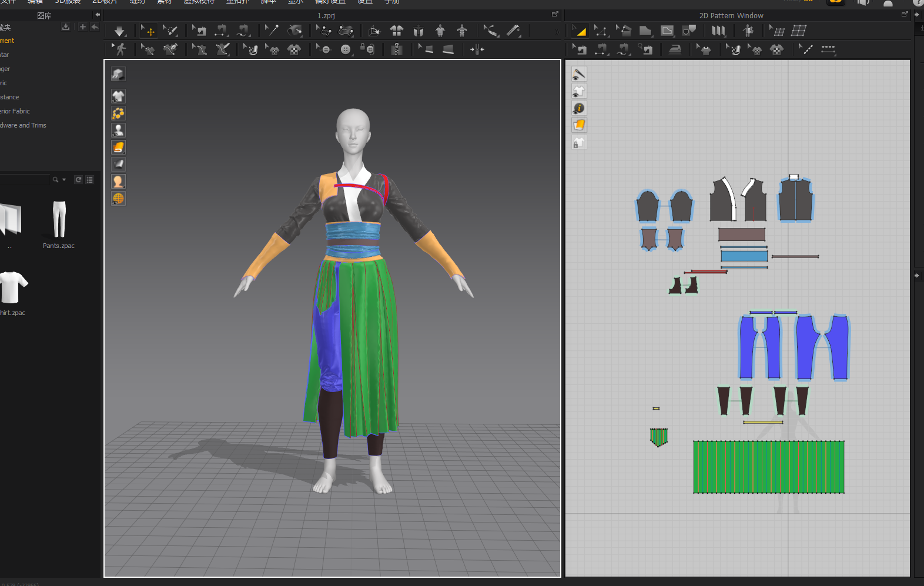Image resolution: width=924 pixels, height=586 pixels.
Task: Toggle 2D pattern shirt display icon
Action: click(x=579, y=91)
